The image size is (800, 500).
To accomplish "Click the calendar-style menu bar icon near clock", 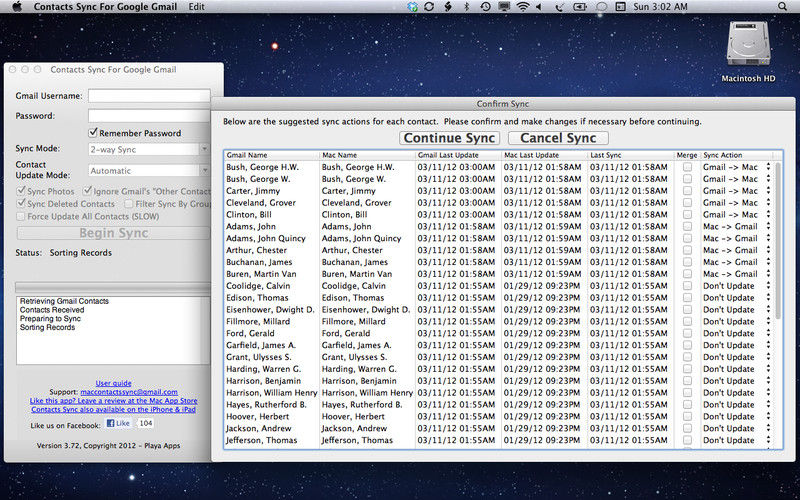I will click(x=620, y=7).
